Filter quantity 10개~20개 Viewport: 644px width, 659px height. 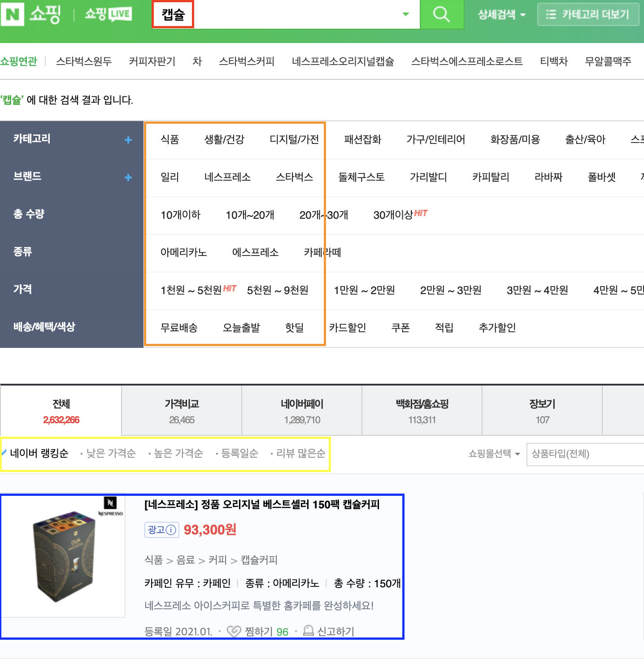(x=250, y=215)
